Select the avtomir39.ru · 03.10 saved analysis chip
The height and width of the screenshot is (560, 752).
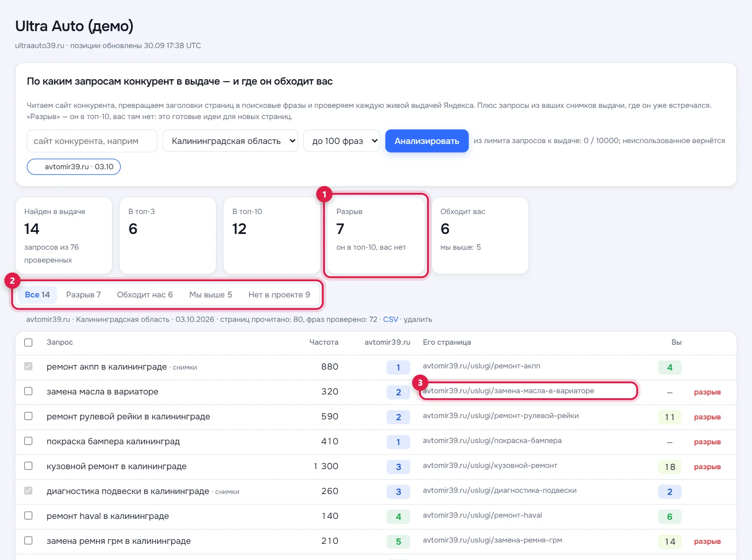74,167
